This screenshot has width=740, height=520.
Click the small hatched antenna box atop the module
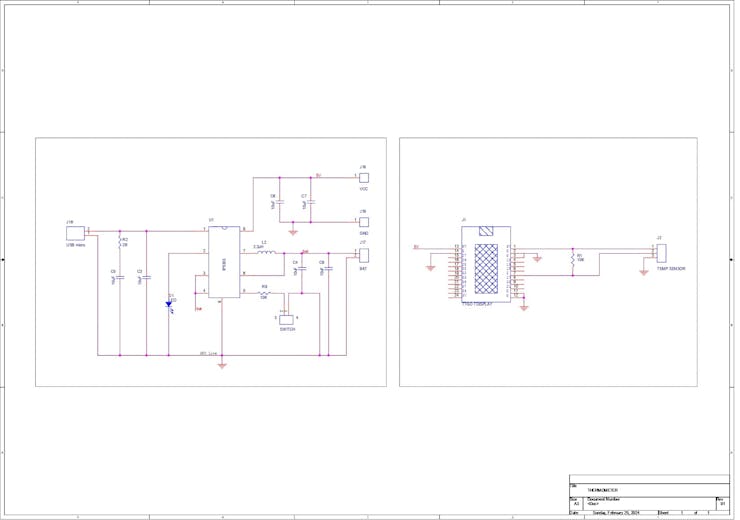point(486,231)
